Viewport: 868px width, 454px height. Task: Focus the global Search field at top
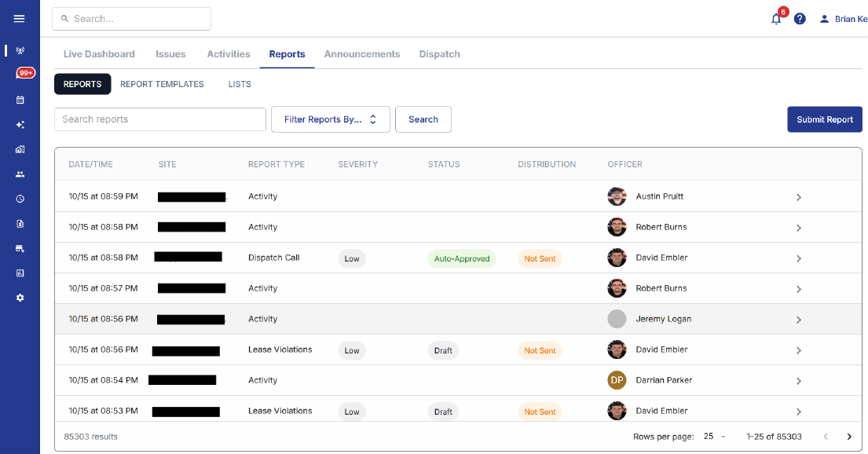pyautogui.click(x=132, y=19)
